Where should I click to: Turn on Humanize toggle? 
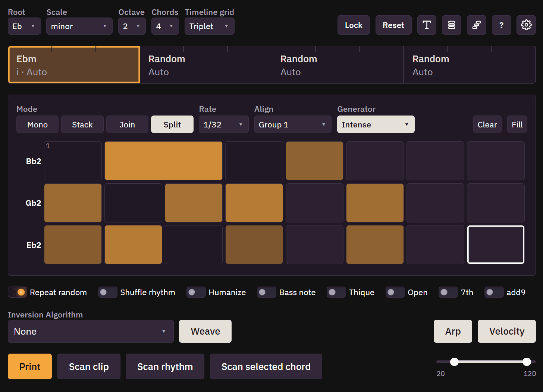pos(196,292)
